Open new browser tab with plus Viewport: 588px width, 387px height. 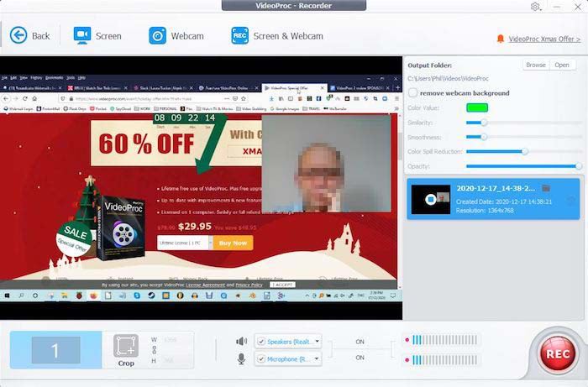click(398, 87)
